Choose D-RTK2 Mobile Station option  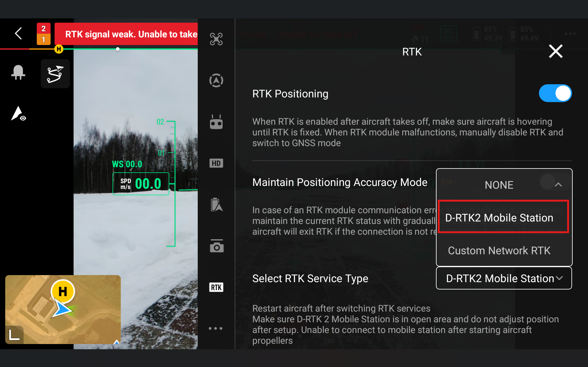503,218
